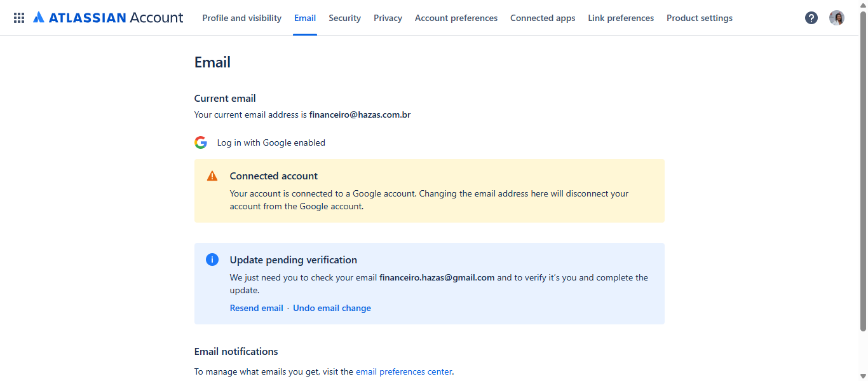The height and width of the screenshot is (381, 868).
Task: Open the user profile avatar
Action: (837, 18)
